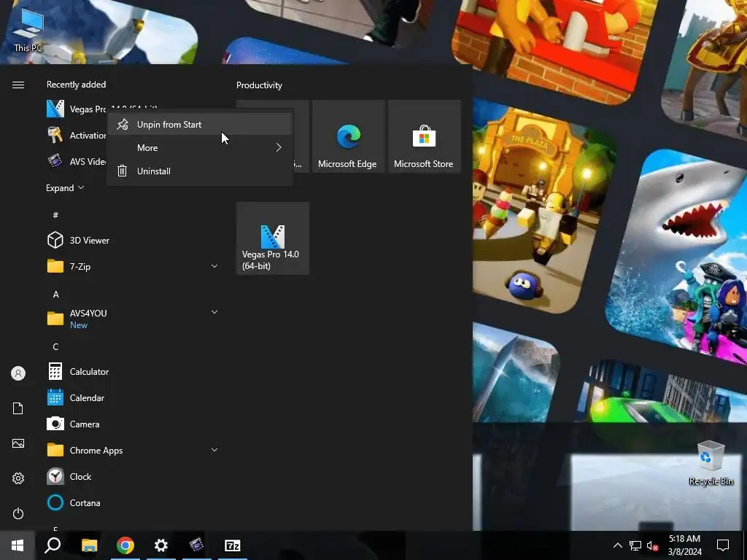Image resolution: width=747 pixels, height=560 pixels.
Task: Open Settings gear in Start sidebar
Action: 18,478
